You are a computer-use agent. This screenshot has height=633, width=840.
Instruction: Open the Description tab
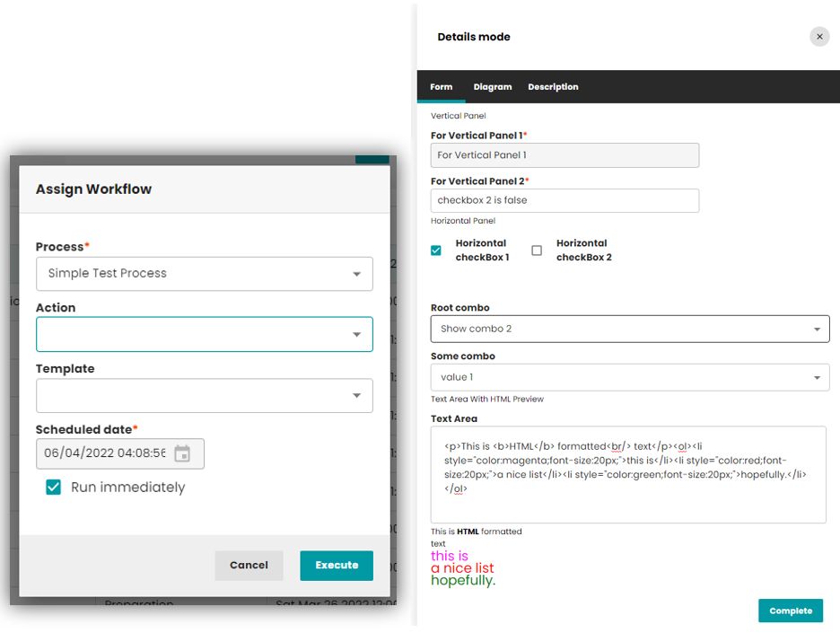[x=553, y=87]
